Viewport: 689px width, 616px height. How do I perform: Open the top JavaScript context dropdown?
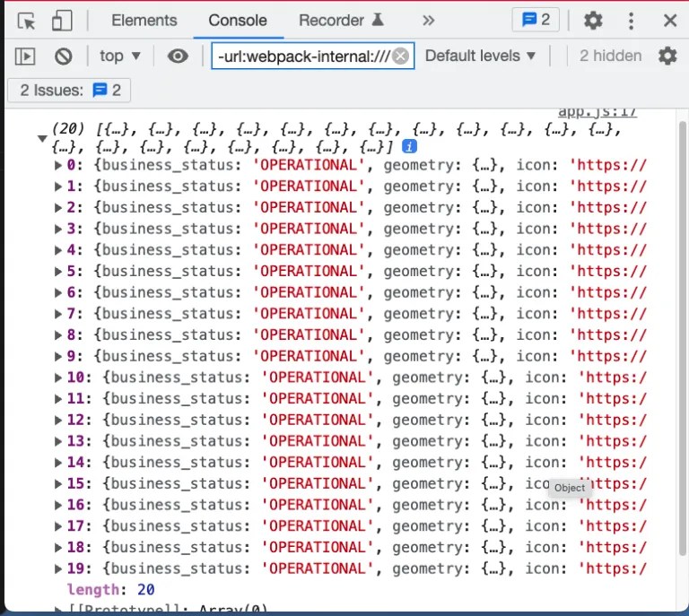(120, 56)
